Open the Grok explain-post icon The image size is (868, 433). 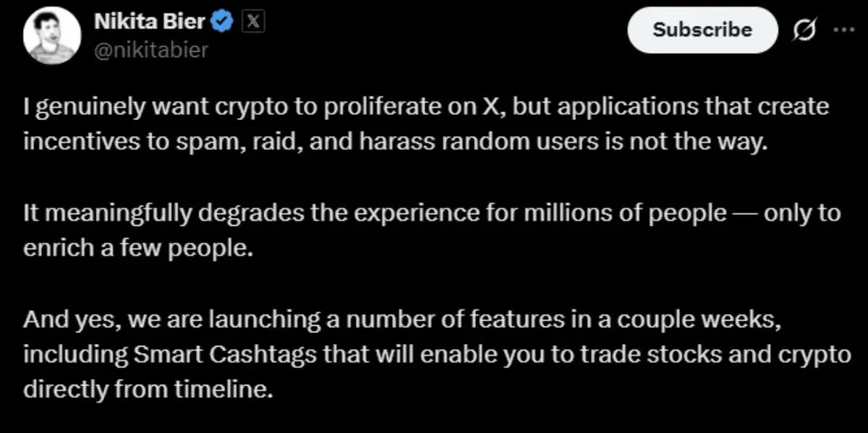[805, 31]
